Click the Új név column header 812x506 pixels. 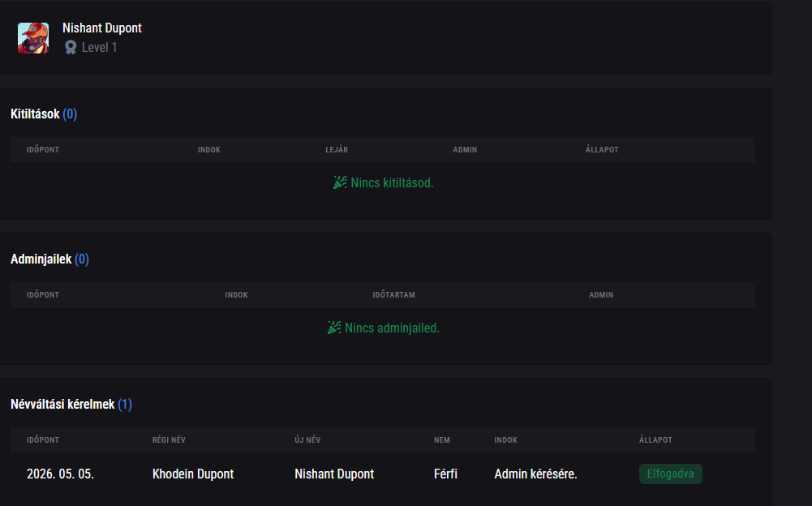307,440
